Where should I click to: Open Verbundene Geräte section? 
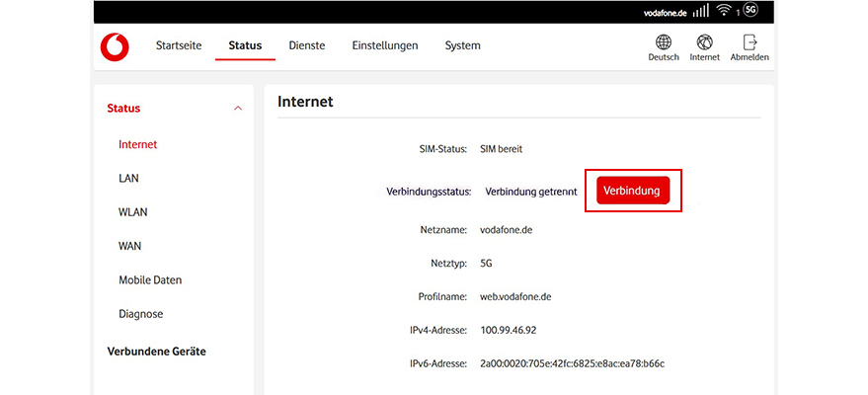(x=156, y=351)
